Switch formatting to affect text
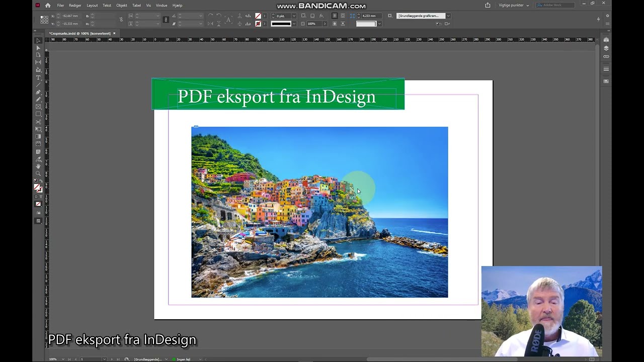644x362 pixels. coord(41,197)
